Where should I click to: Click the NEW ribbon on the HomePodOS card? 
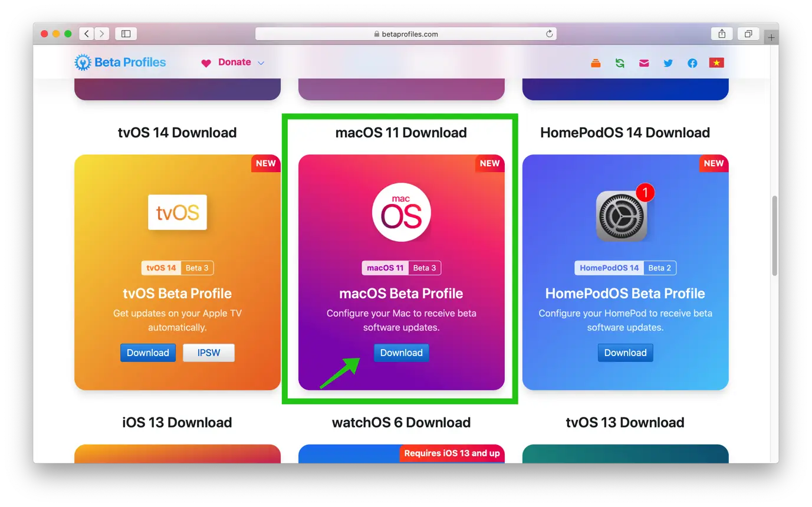(714, 163)
